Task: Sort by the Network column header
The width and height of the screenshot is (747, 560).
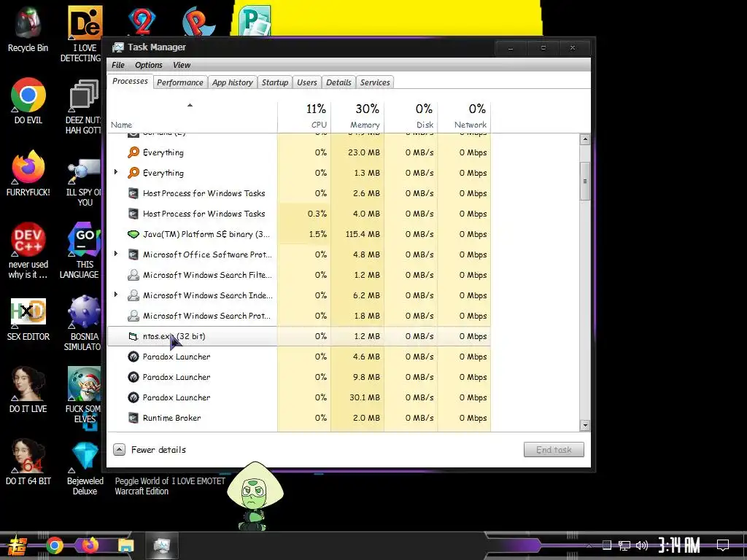Action: pyautogui.click(x=465, y=117)
